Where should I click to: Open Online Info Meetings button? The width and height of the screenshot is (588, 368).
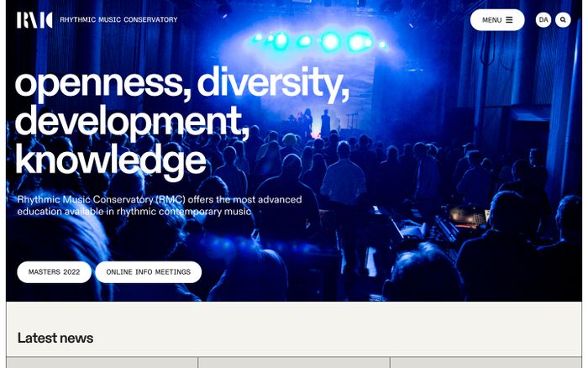click(149, 272)
